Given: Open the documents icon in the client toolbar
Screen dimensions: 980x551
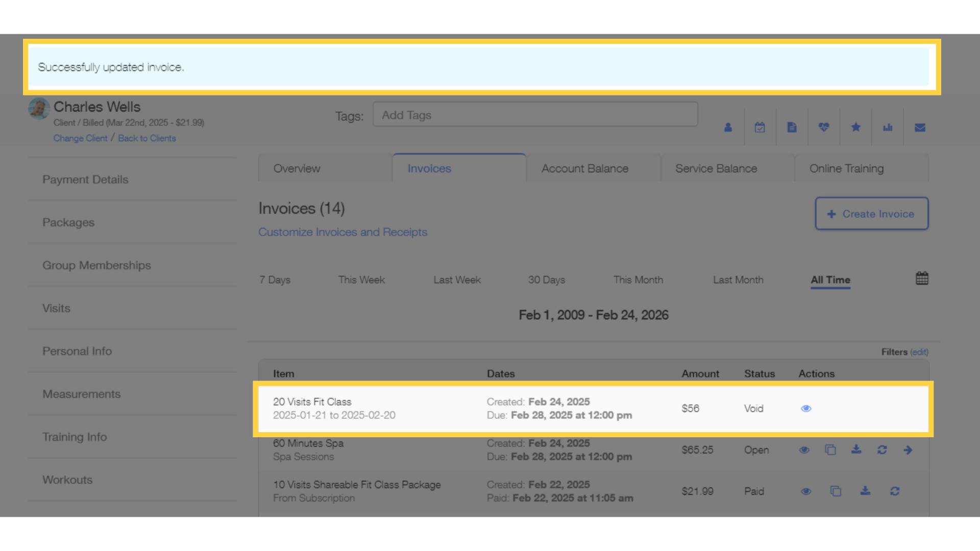Looking at the screenshot, I should tap(792, 128).
